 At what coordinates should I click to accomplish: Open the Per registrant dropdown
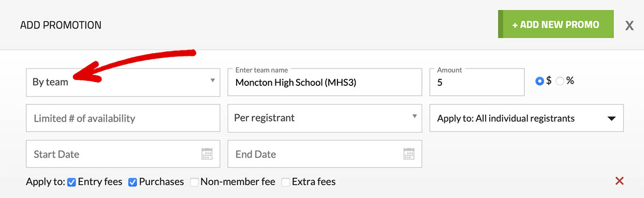pyautogui.click(x=325, y=118)
